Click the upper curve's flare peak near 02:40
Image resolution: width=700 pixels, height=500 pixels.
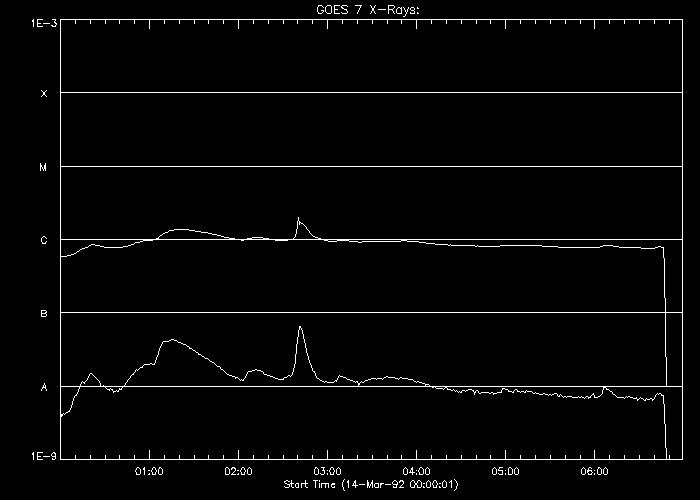coord(299,218)
